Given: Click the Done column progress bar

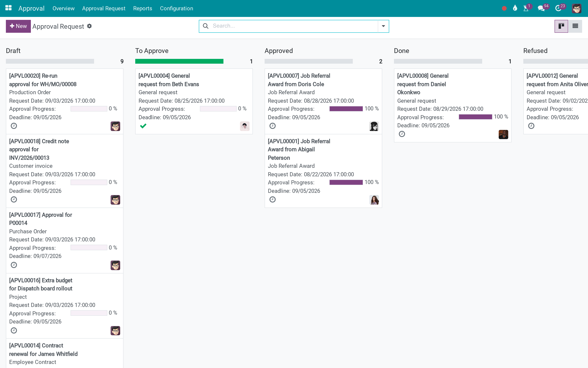Looking at the screenshot, I should pyautogui.click(x=438, y=61).
